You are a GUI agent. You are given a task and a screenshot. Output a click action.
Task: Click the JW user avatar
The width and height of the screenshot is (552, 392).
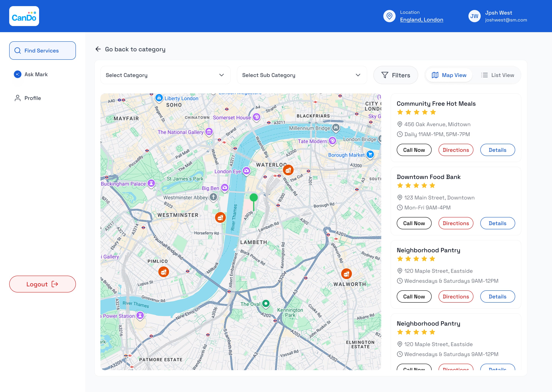tap(474, 16)
